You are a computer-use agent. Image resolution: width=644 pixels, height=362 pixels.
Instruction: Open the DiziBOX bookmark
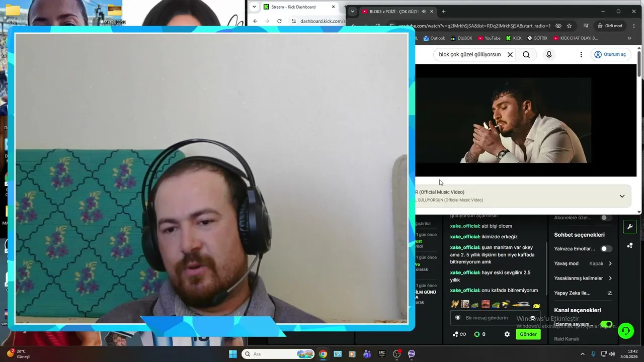tap(461, 38)
